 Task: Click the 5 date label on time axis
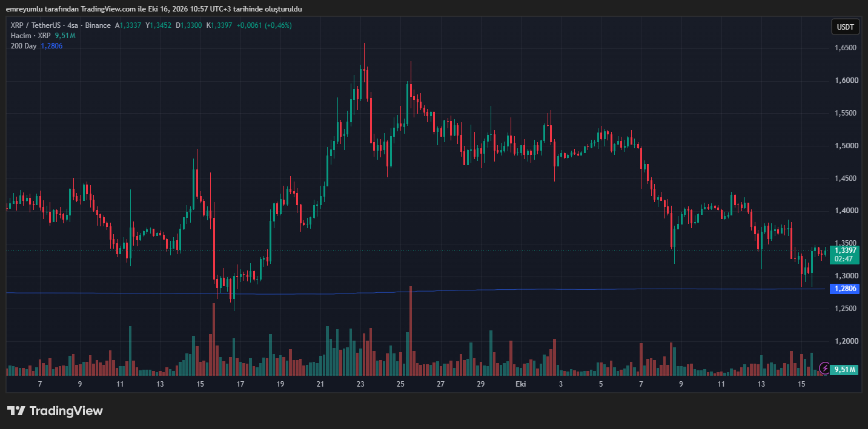click(601, 384)
